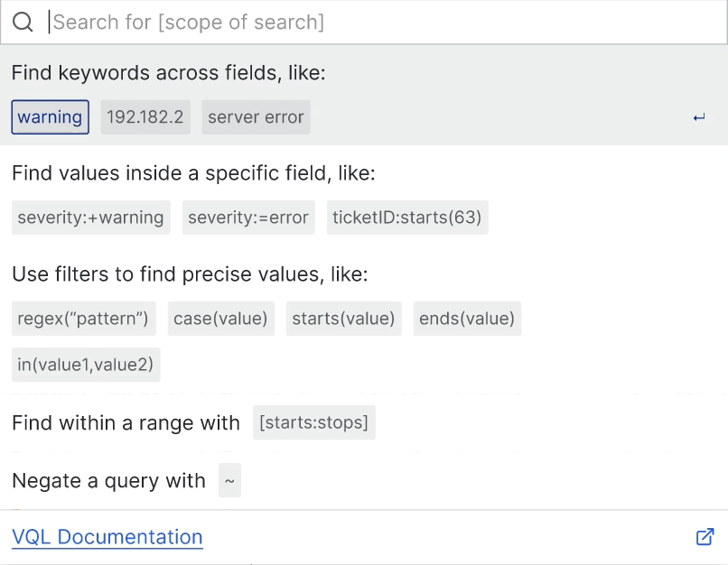
Task: Insert the regex("pattern") filter chip
Action: pyautogui.click(x=84, y=319)
